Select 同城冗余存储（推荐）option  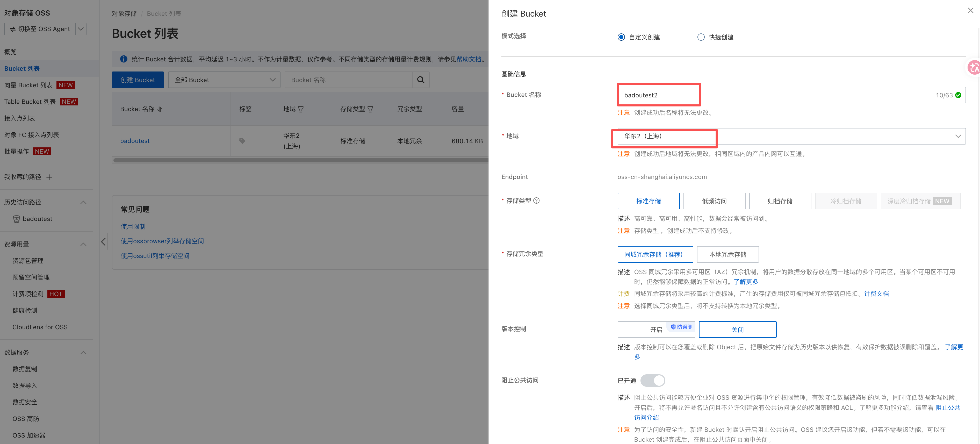coord(655,254)
